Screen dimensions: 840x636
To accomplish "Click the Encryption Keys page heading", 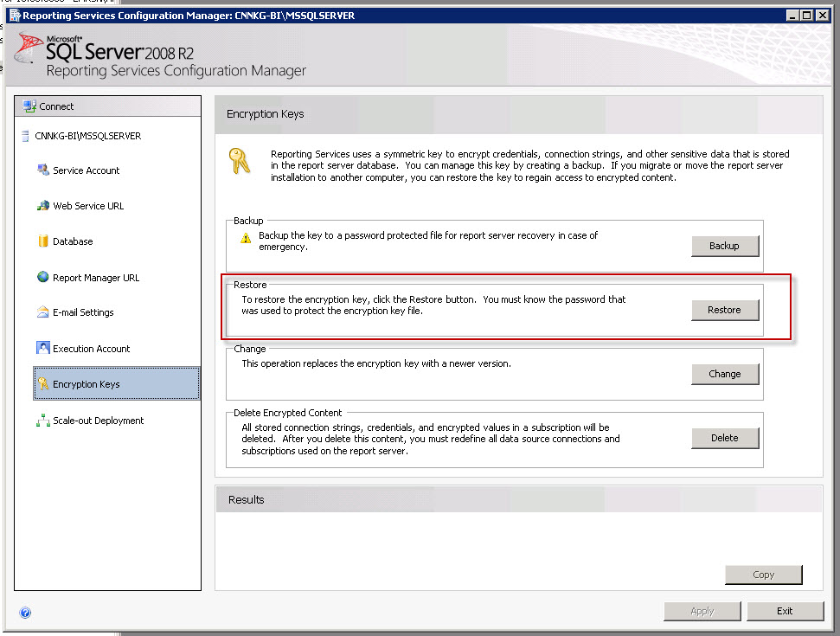I will [x=266, y=114].
